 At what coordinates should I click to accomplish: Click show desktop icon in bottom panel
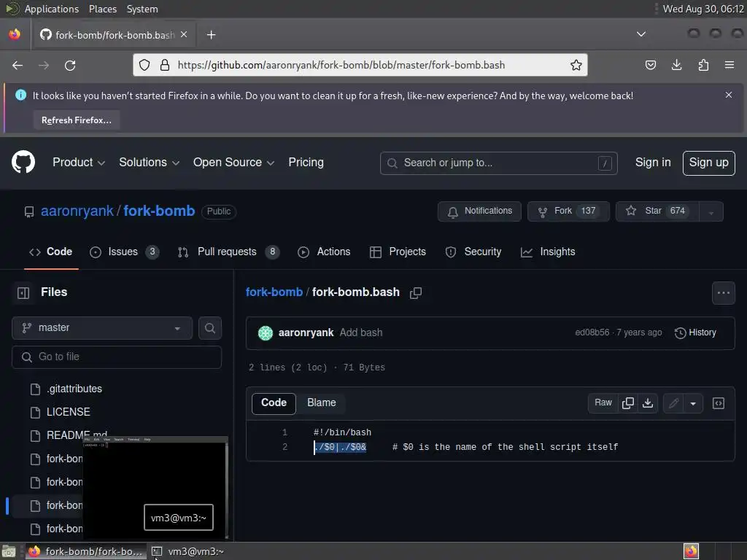point(9,552)
